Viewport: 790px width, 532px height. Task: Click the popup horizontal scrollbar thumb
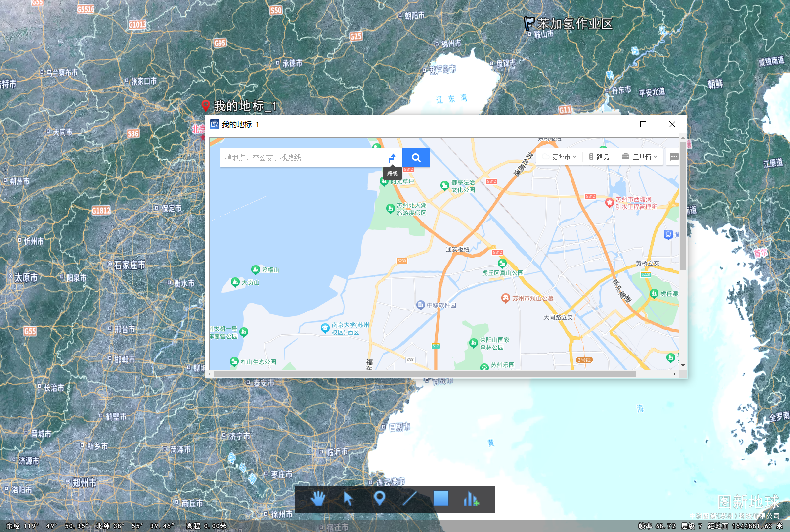(x=424, y=374)
